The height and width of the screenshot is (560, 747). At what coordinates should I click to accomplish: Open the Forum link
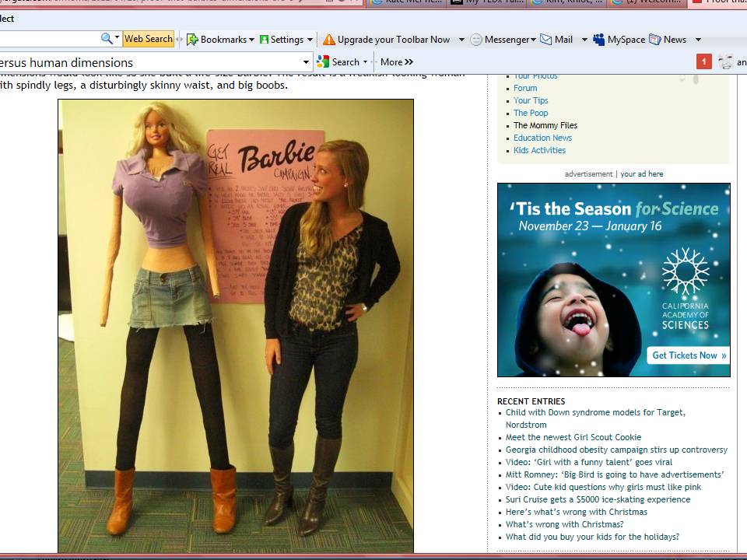coord(525,88)
